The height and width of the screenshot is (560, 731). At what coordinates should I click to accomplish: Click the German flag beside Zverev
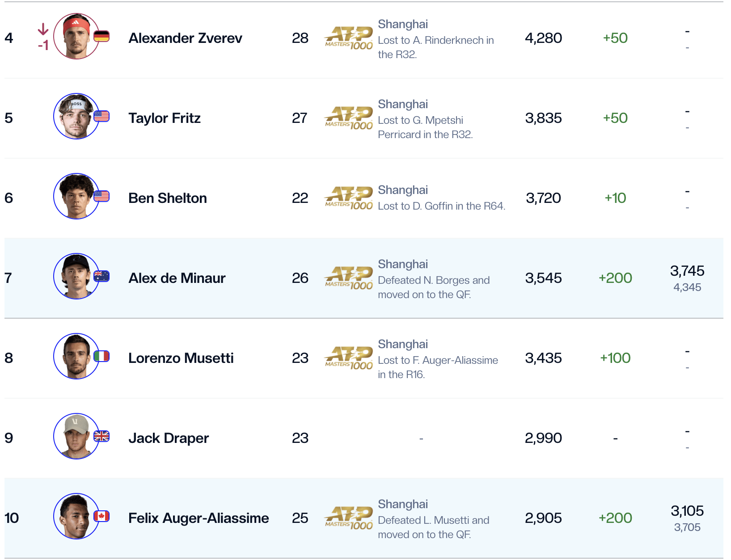point(101,36)
